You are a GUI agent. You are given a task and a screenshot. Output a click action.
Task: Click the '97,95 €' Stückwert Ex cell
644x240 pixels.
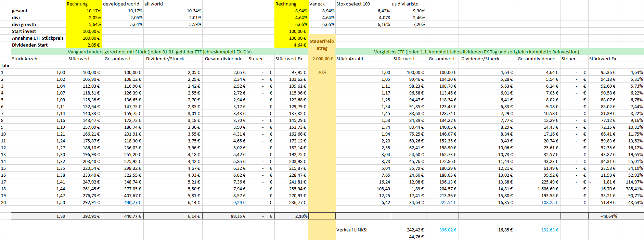(292, 72)
